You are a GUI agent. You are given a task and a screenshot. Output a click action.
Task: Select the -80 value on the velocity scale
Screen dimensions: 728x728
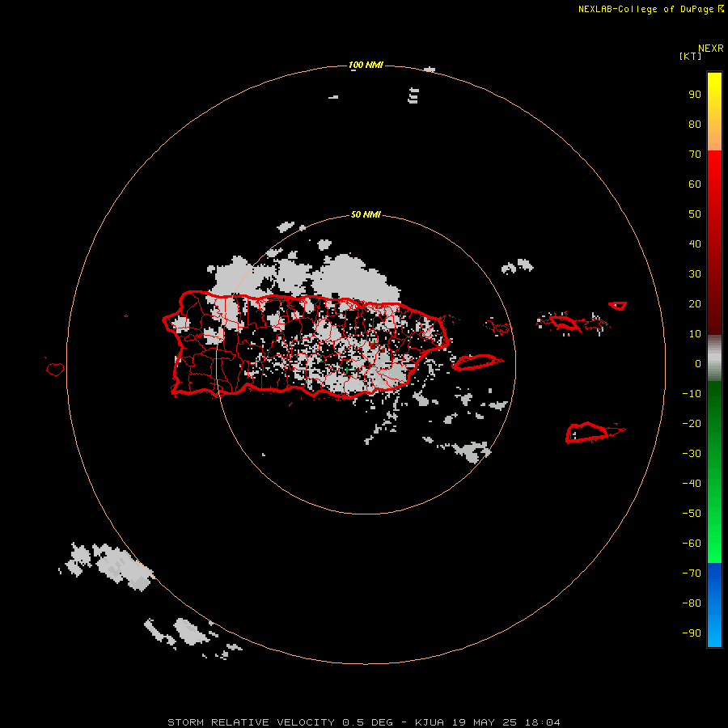coord(692,603)
